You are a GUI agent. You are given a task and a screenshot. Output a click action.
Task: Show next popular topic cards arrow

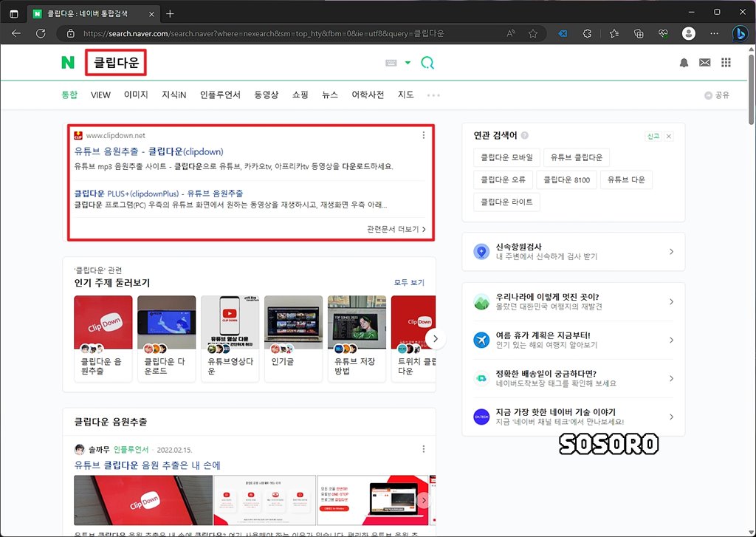coord(436,339)
